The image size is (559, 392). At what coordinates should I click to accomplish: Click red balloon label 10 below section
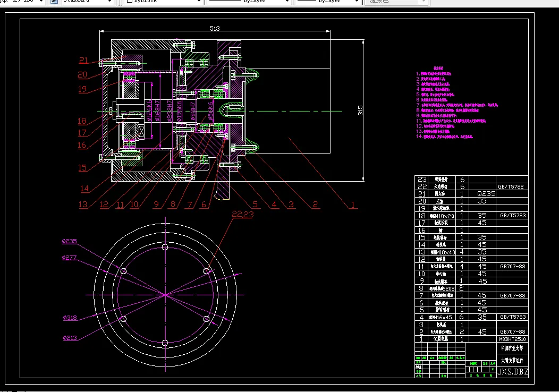(134, 204)
